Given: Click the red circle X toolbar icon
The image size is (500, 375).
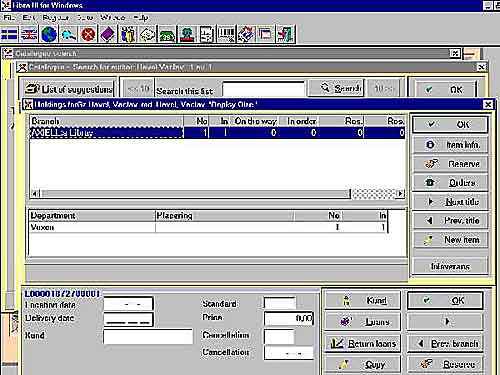Looking at the screenshot, I should pos(88,34).
